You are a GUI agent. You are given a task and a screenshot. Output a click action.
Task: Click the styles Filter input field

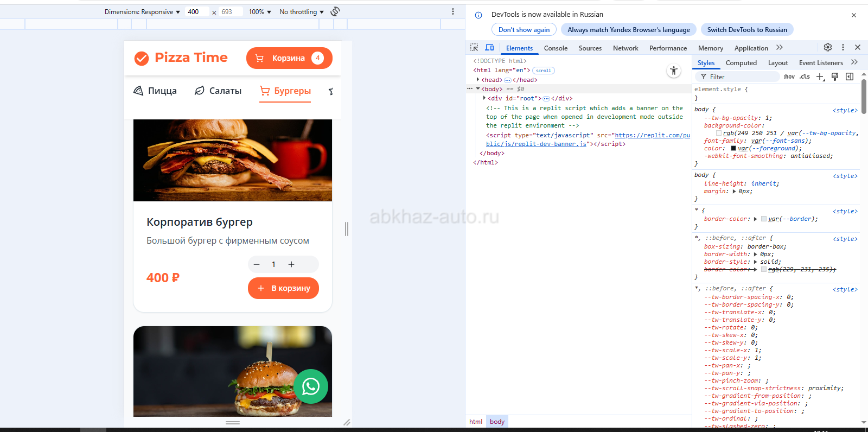point(741,77)
